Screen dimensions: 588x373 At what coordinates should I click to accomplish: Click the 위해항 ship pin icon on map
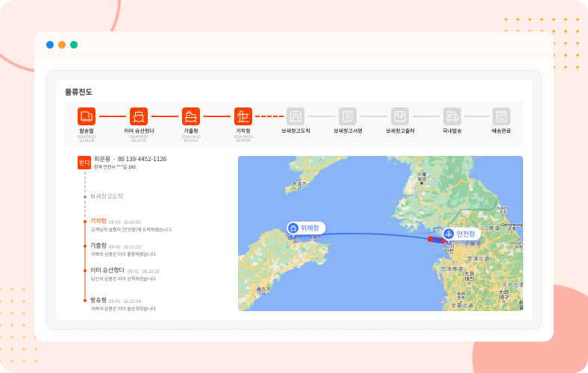point(293,228)
